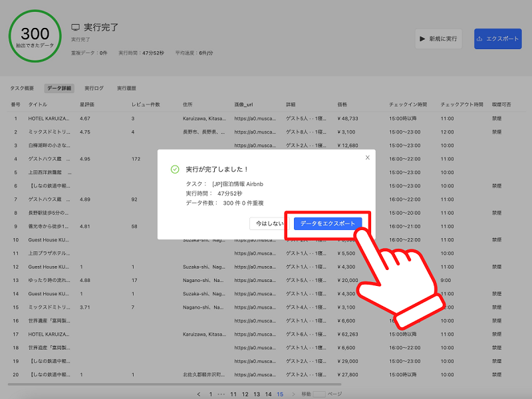Open the 実行履歴 tab

(126, 88)
